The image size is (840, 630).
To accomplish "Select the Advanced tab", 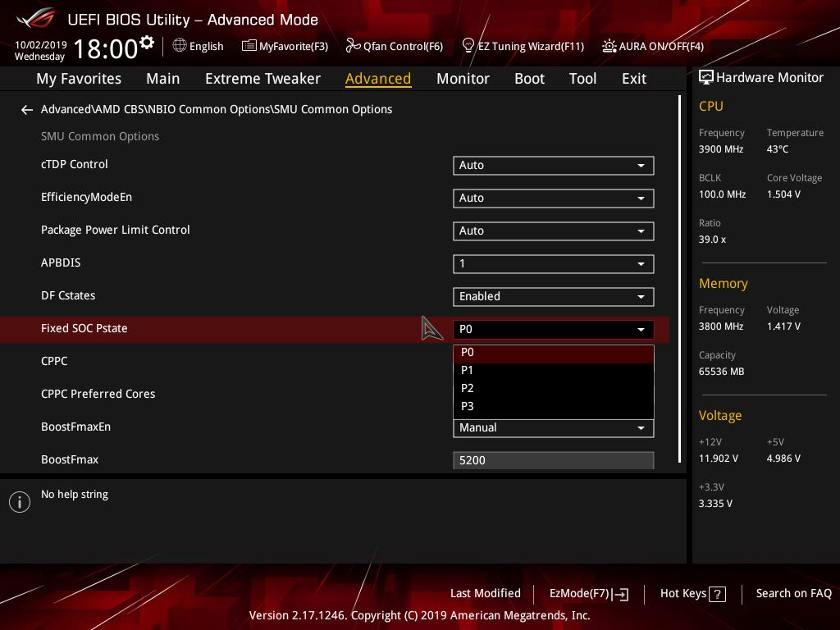I will (378, 79).
